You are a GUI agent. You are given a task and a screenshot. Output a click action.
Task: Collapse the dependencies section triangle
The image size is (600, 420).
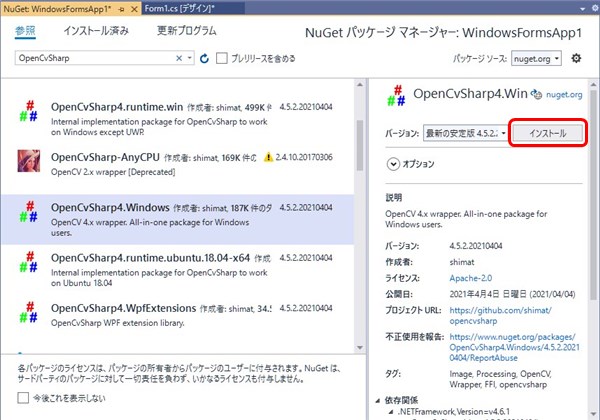pos(378,400)
